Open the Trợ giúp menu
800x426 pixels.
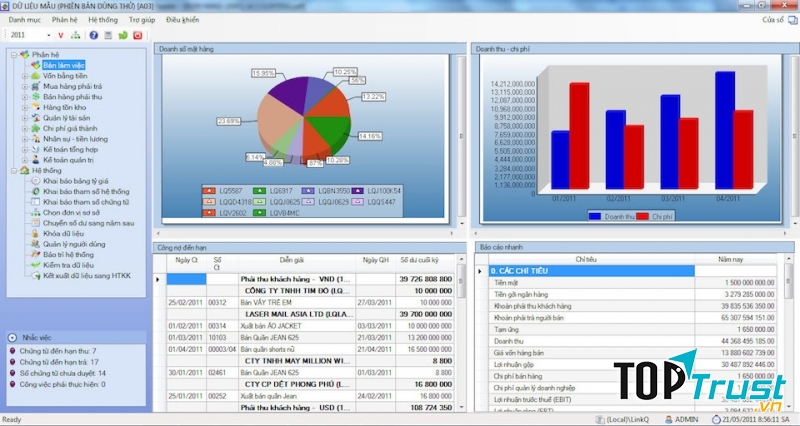142,19
